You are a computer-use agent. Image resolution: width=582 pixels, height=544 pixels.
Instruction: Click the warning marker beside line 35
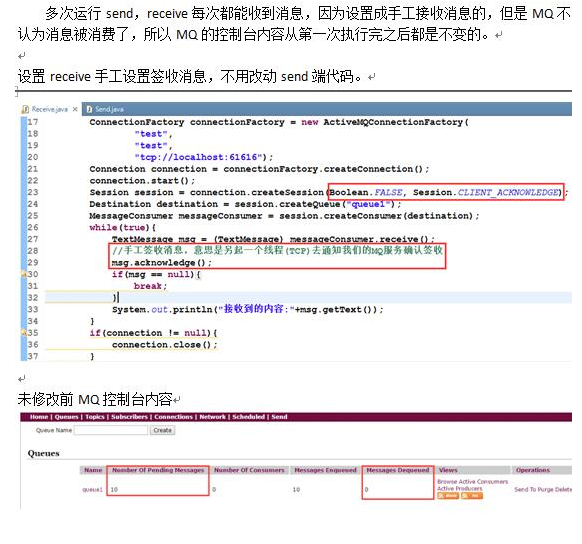(23, 333)
